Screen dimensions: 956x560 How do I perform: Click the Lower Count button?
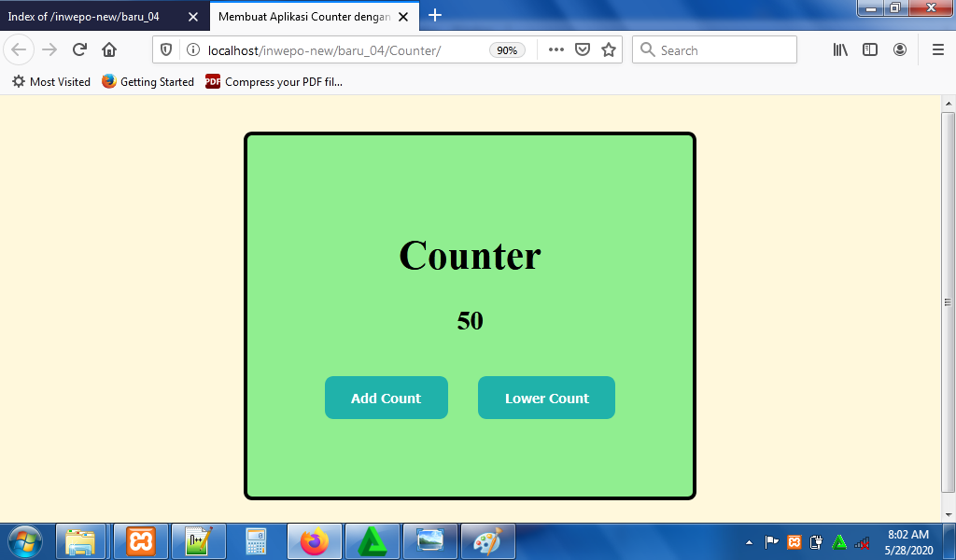point(546,398)
